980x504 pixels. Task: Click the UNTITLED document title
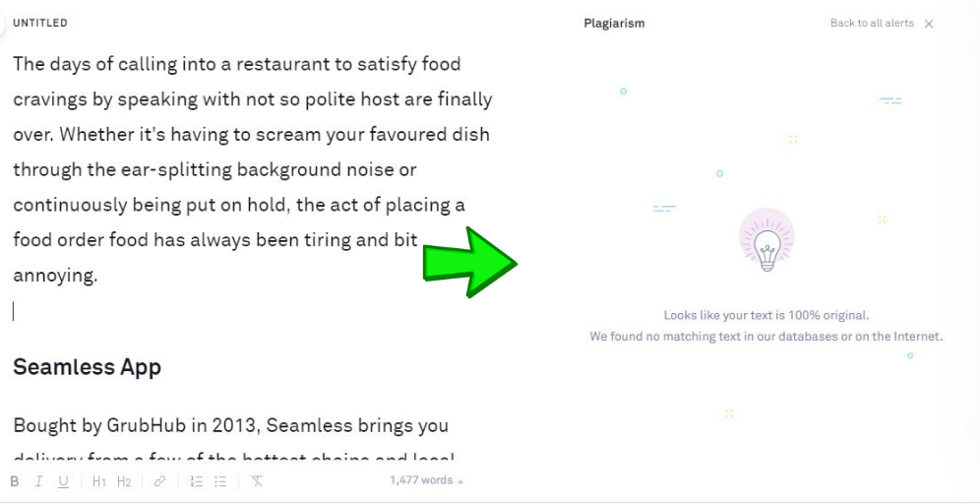(x=40, y=23)
